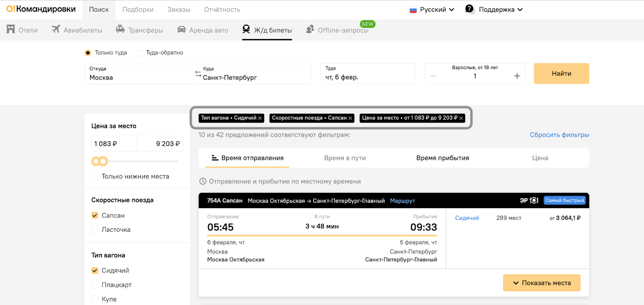Select the Только туда radio option

pos(88,53)
